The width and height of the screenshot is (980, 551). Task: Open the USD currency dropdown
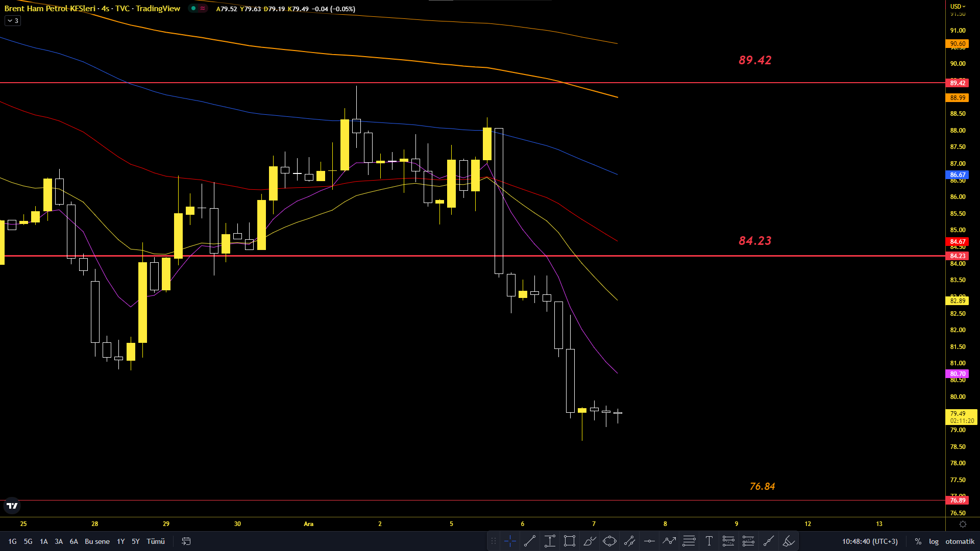coord(958,7)
